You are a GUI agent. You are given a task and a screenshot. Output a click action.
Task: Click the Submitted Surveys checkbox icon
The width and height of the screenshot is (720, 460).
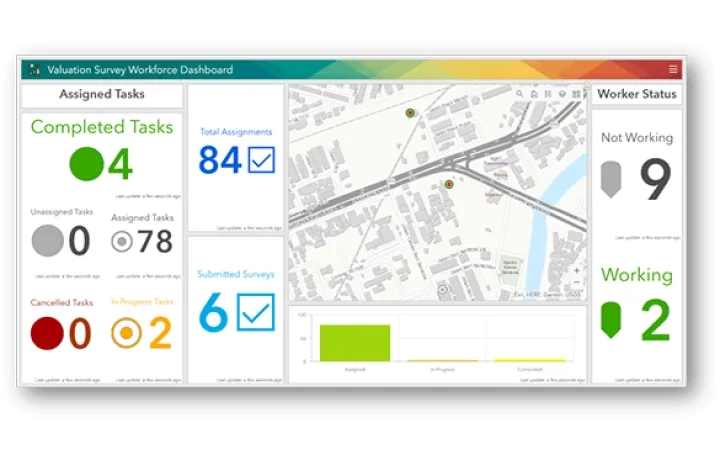(x=256, y=312)
